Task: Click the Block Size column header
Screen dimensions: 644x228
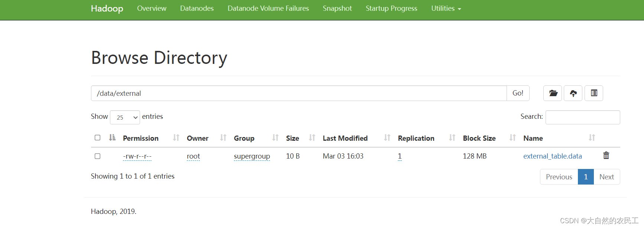Action: pos(479,138)
